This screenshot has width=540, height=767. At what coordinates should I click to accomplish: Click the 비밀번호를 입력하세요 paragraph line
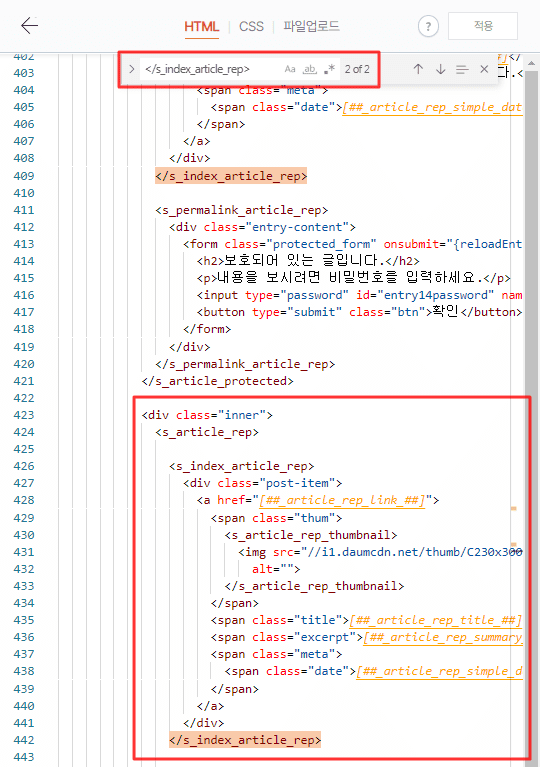click(354, 277)
